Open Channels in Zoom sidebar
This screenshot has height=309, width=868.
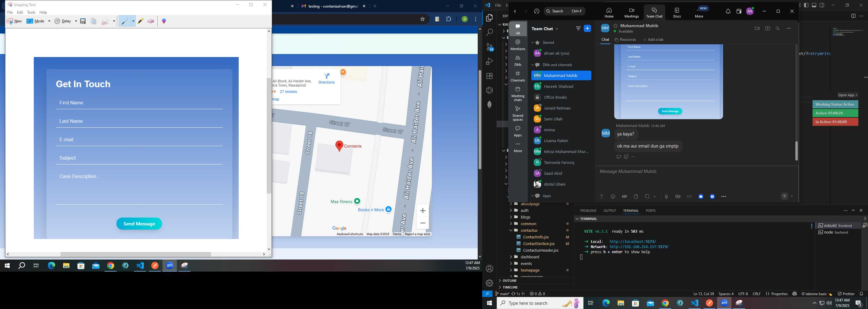coord(518,77)
